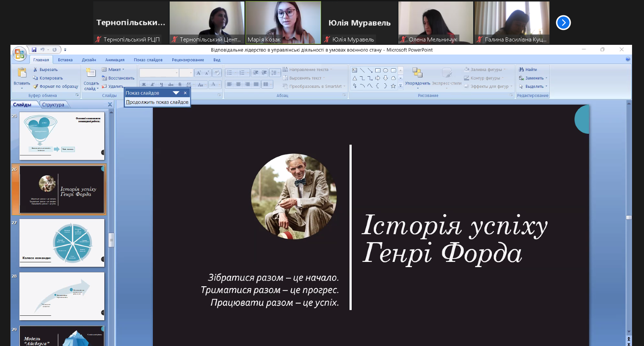The width and height of the screenshot is (644, 346).
Task: Toggle bold Ж formatting button
Action: tap(144, 84)
